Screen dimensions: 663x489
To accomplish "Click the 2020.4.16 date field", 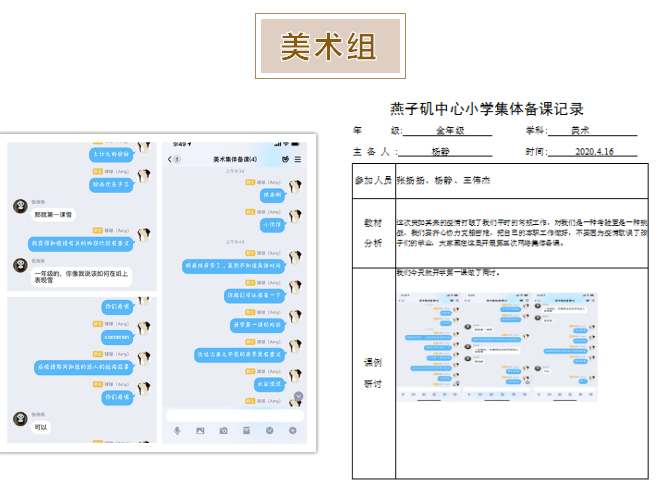I will point(594,152).
